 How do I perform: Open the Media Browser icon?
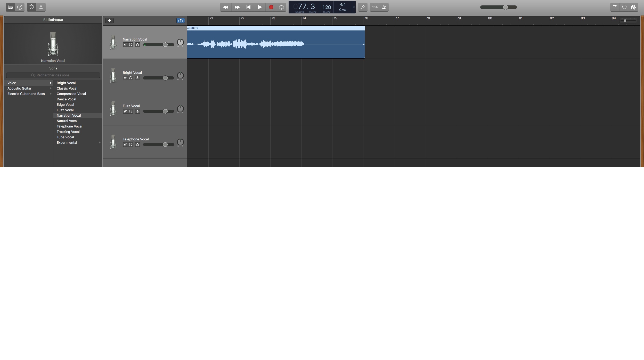coord(634,7)
